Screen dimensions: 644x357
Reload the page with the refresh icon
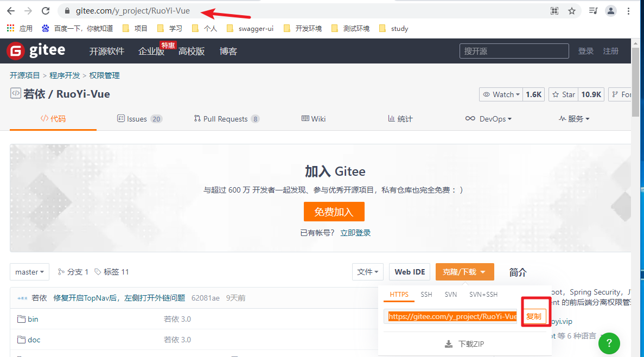[46, 11]
